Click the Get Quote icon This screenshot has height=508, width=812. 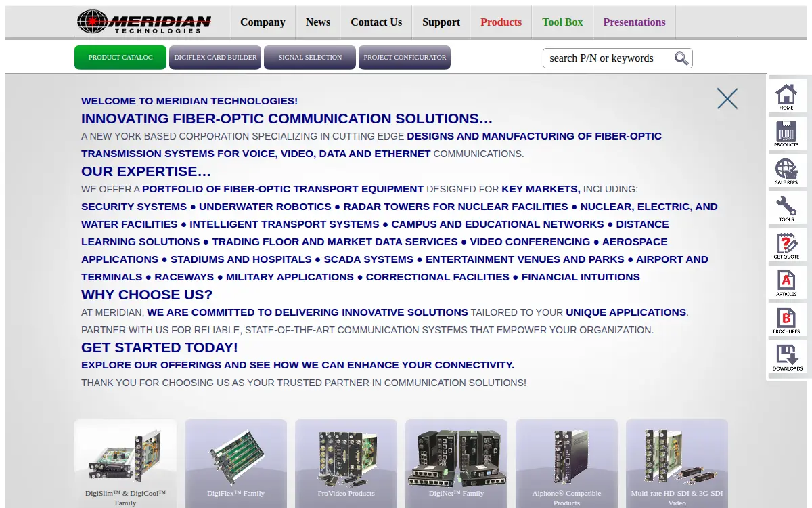(786, 246)
